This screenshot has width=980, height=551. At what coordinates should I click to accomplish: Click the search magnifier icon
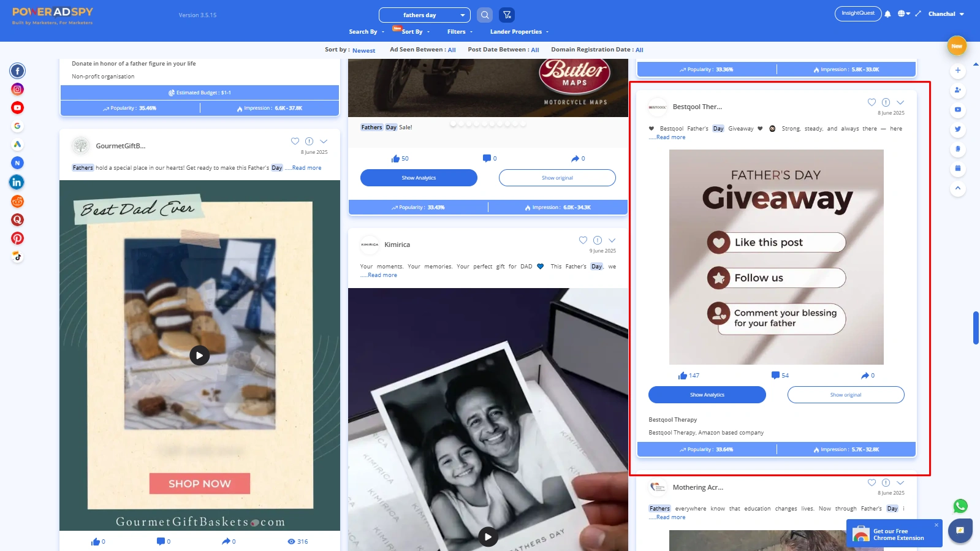pyautogui.click(x=485, y=15)
